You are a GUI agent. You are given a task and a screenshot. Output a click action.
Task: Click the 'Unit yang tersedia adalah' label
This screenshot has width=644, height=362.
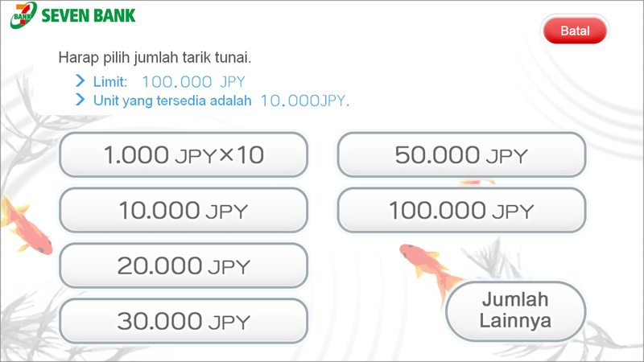(172, 101)
